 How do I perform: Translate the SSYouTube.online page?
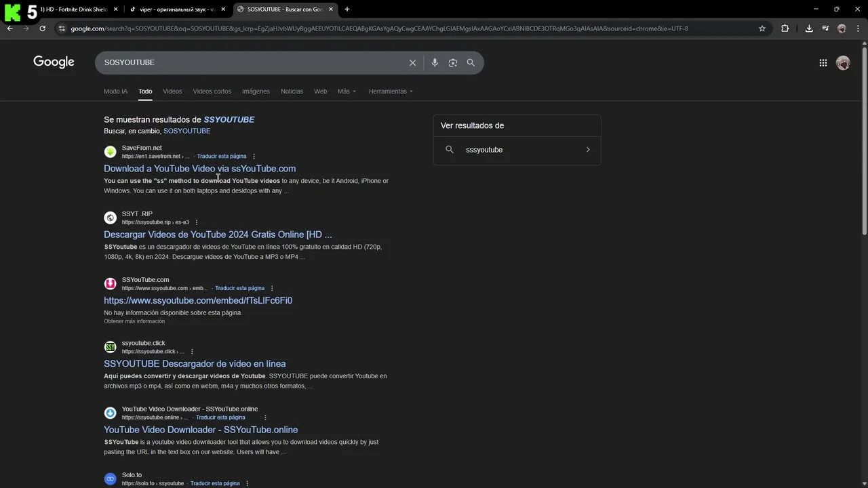click(x=220, y=418)
